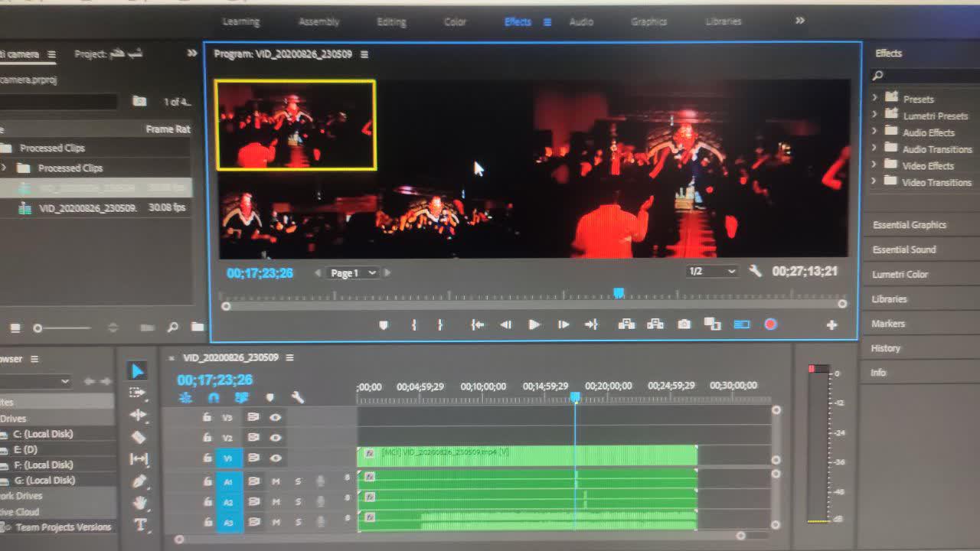Viewport: 980px width, 551px height.
Task: Switch to Learning workspace
Action: [241, 21]
